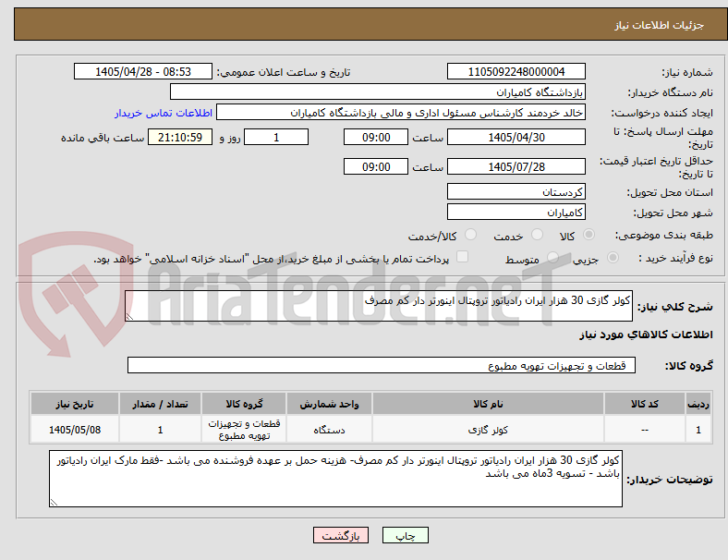Image resolution: width=728 pixels, height=560 pixels.
Task: Click the resize handle of buyer notes textarea
Action: [x=54, y=502]
